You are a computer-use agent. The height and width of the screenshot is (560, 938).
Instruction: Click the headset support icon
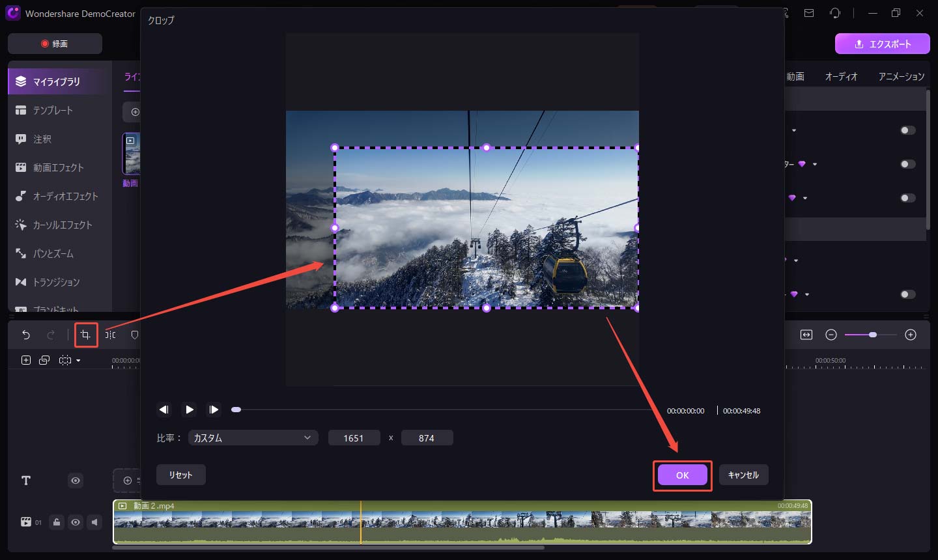(836, 13)
